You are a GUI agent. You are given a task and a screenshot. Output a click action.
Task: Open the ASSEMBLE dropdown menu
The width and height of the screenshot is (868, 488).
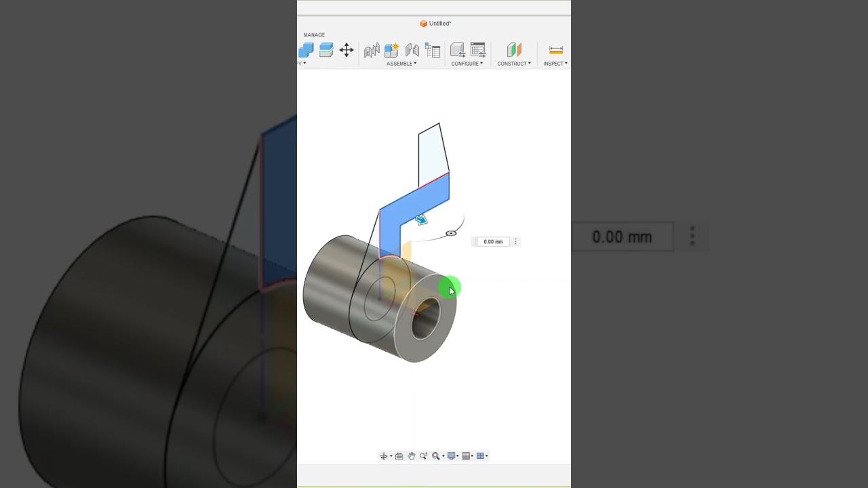tap(401, 64)
